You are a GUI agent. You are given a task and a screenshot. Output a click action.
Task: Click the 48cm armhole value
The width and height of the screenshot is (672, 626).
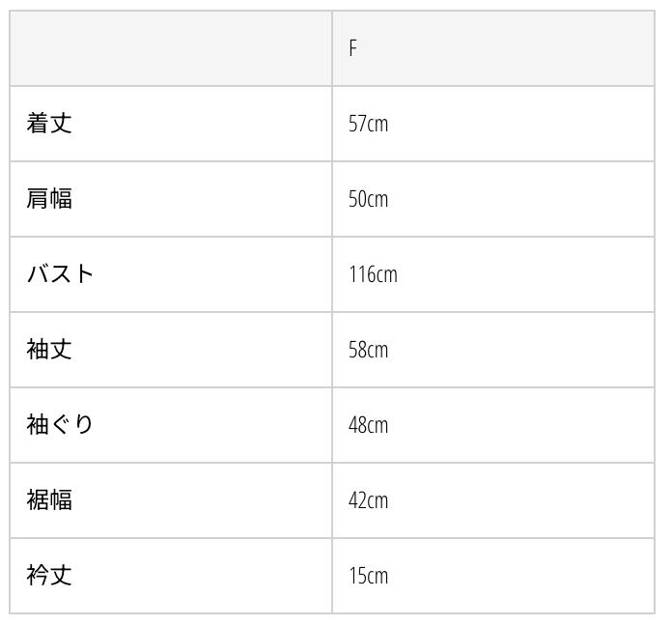(x=368, y=425)
